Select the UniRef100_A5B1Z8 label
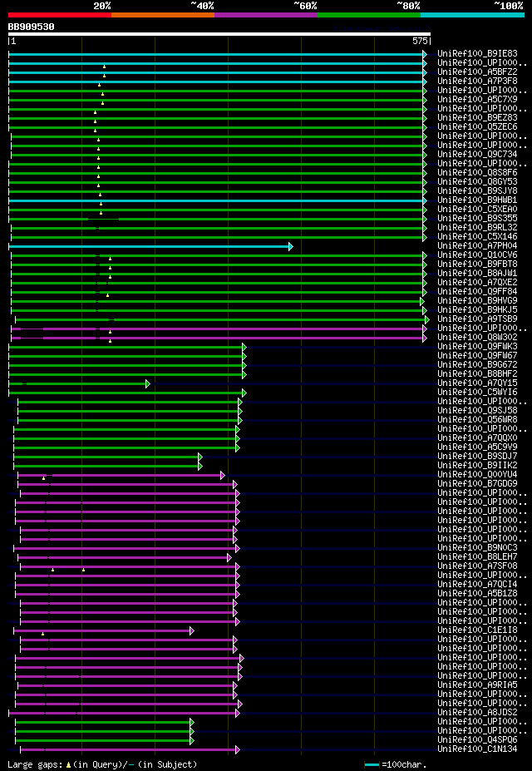532x771 pixels. (x=477, y=594)
